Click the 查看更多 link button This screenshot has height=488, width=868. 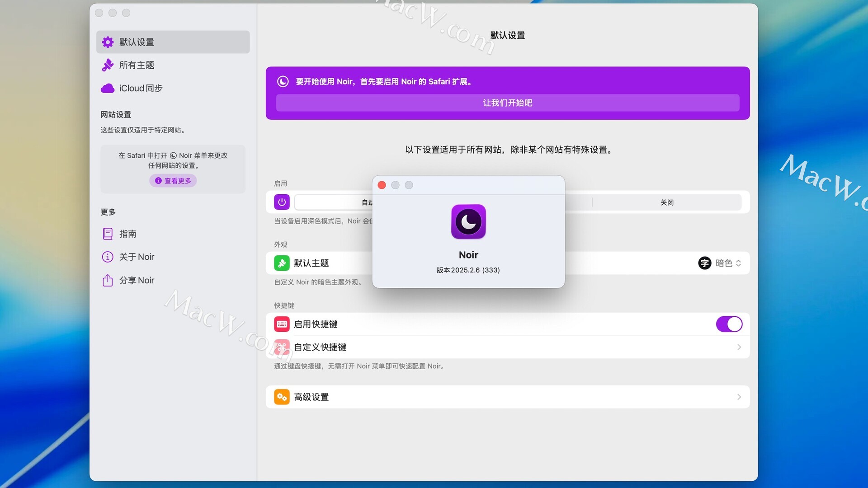[173, 181]
